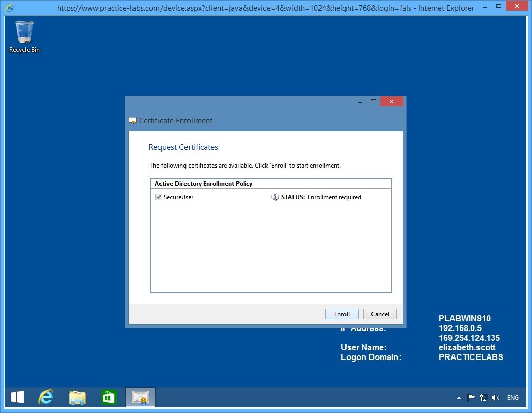Click the Certificate Enrollment title bar icon
This screenshot has width=532, height=413.
tap(132, 121)
